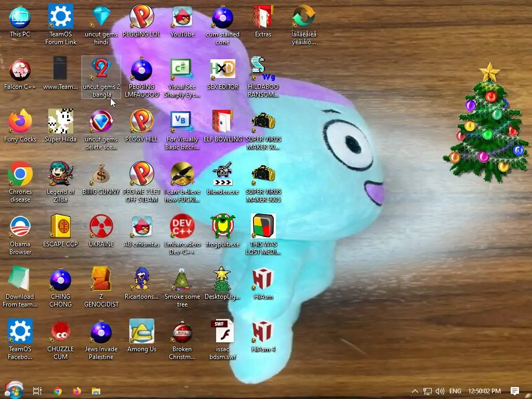
Task: Click the decorated Christmas tree desktop widget
Action: click(x=486, y=123)
